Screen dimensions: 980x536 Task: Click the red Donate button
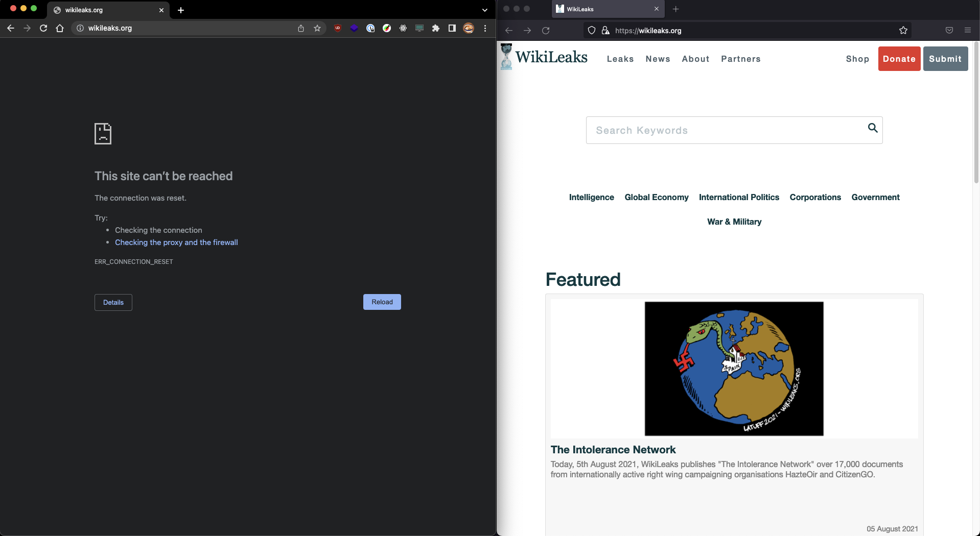899,59
